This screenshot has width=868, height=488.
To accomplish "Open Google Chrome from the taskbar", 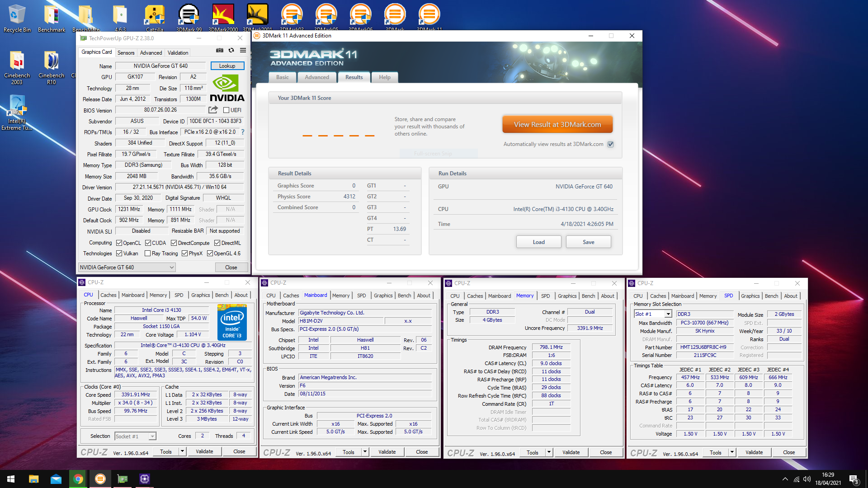I will (x=78, y=479).
